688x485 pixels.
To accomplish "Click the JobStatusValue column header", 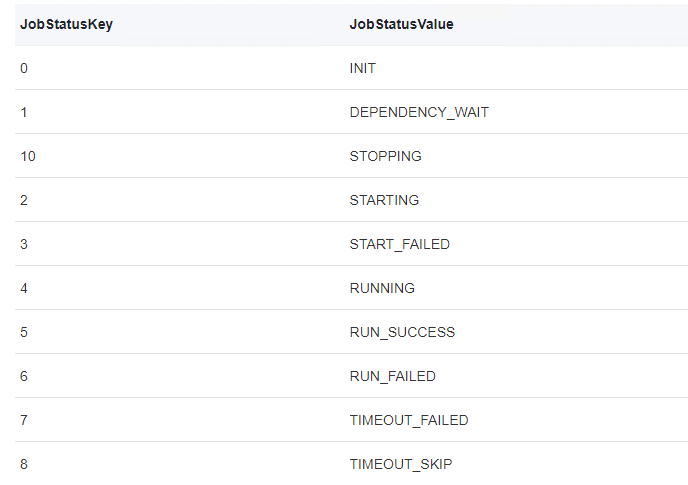I will point(401,24).
